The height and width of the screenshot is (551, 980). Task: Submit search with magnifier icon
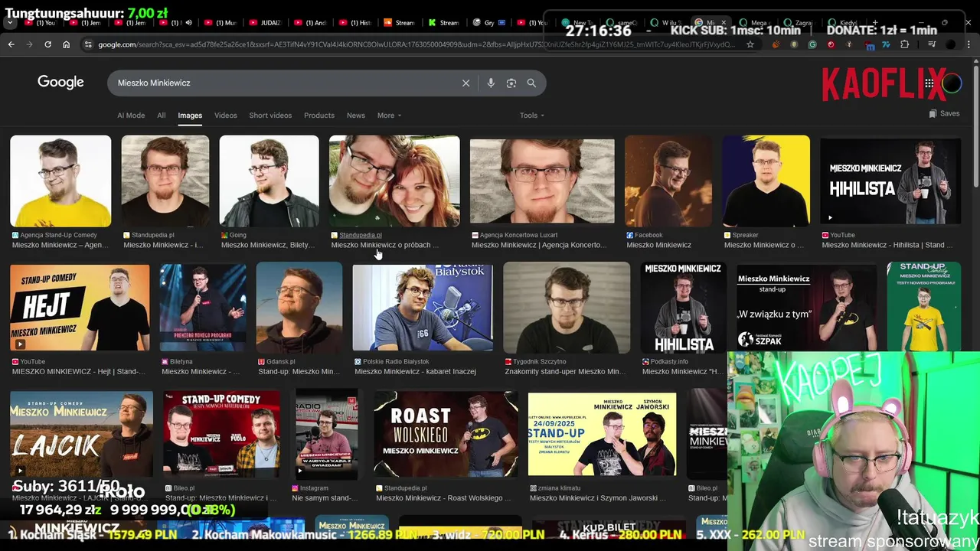pos(531,83)
